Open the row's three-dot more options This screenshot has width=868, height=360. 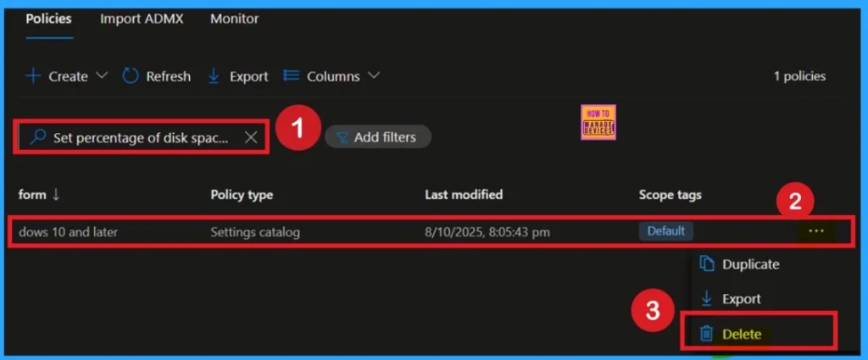point(817,231)
